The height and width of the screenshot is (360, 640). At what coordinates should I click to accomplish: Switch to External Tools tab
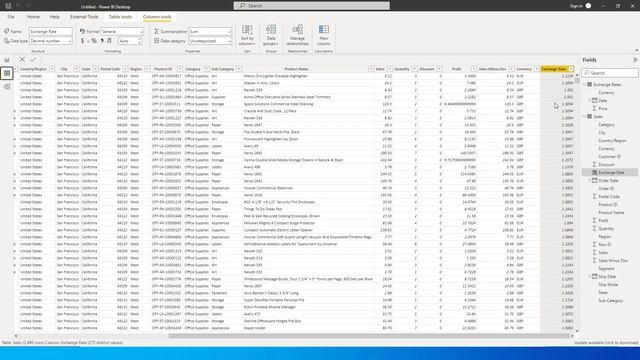[84, 17]
